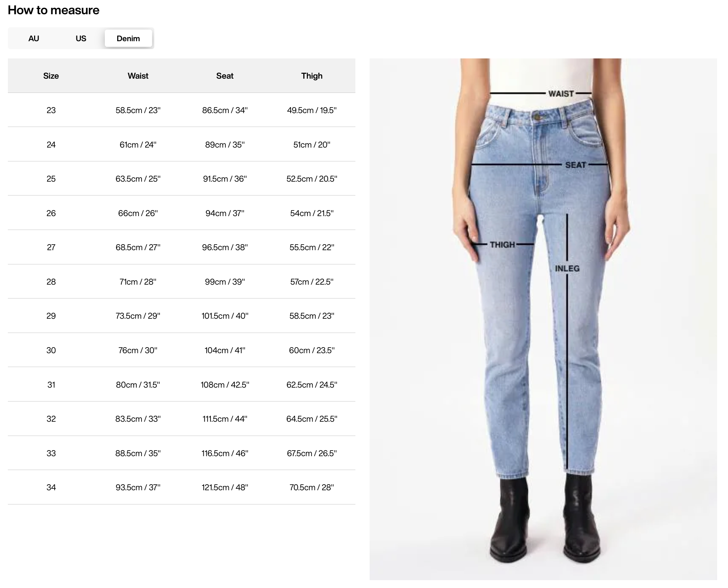Click the THIGH label on the photo
Viewport: 728px width, 588px height.
pyautogui.click(x=502, y=245)
